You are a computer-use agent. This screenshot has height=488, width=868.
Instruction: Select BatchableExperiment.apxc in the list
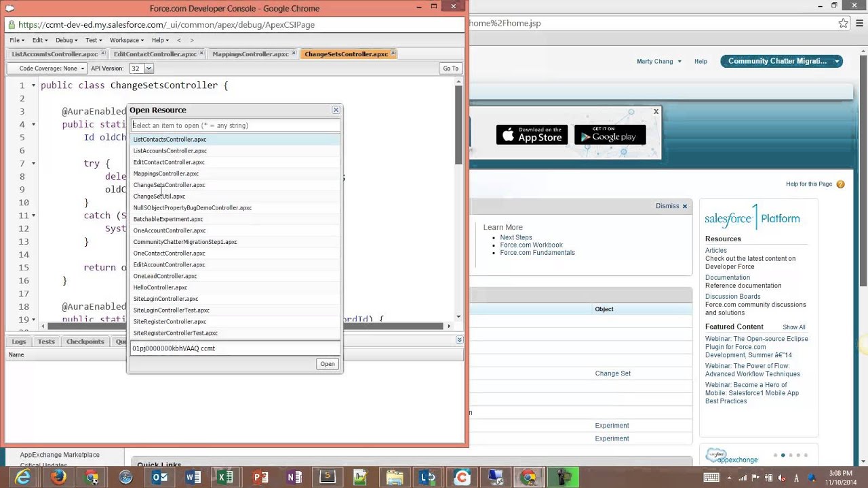click(235, 219)
